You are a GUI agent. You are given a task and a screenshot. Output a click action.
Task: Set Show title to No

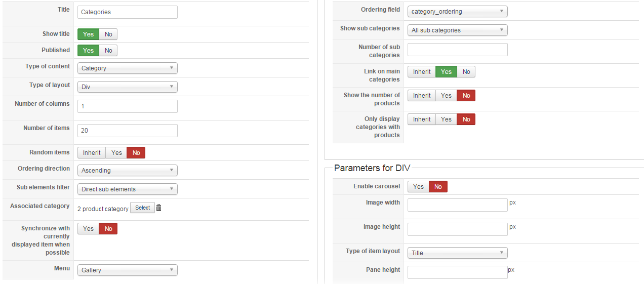tap(108, 34)
